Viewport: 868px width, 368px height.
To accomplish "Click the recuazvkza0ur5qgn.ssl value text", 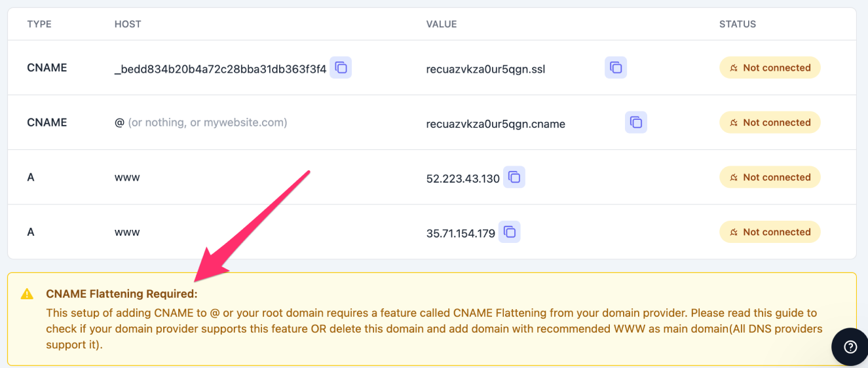I will (485, 69).
